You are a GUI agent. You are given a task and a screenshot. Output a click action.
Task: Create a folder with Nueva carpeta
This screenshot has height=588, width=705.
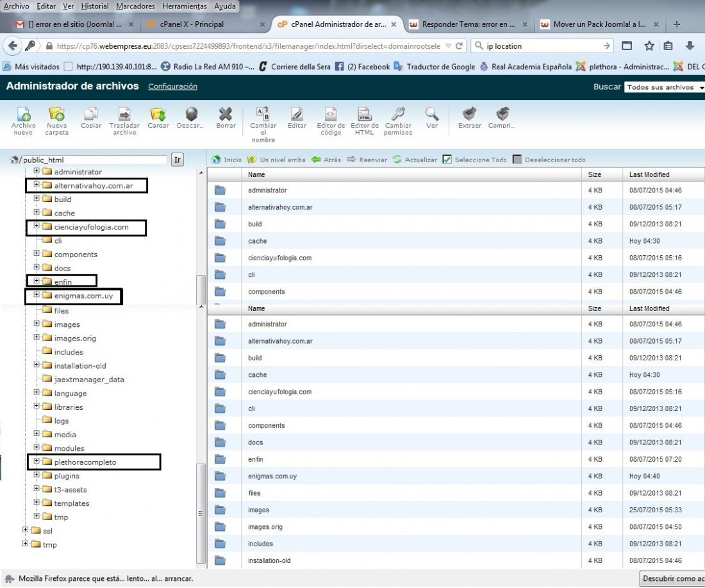click(56, 121)
